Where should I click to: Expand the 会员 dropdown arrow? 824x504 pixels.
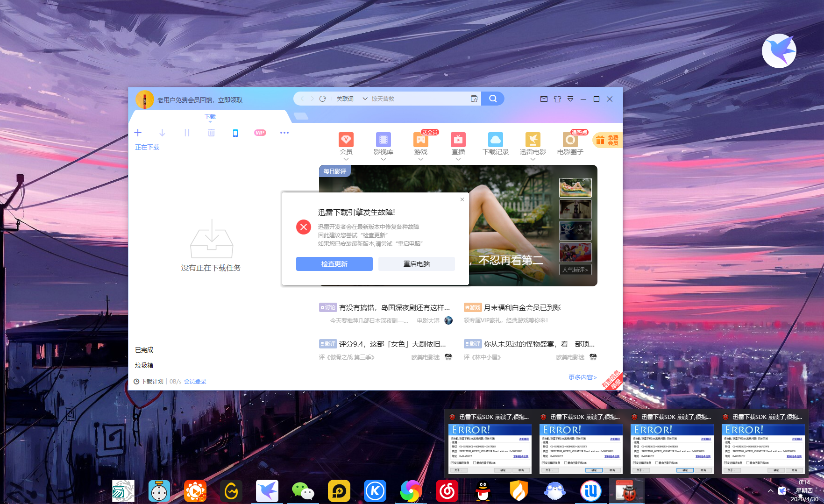tap(346, 159)
